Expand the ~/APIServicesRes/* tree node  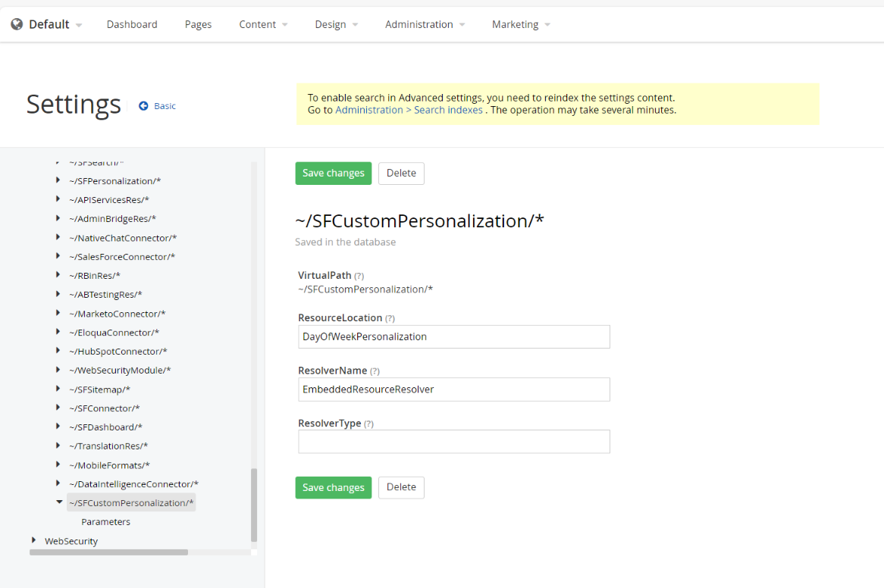(x=58, y=199)
